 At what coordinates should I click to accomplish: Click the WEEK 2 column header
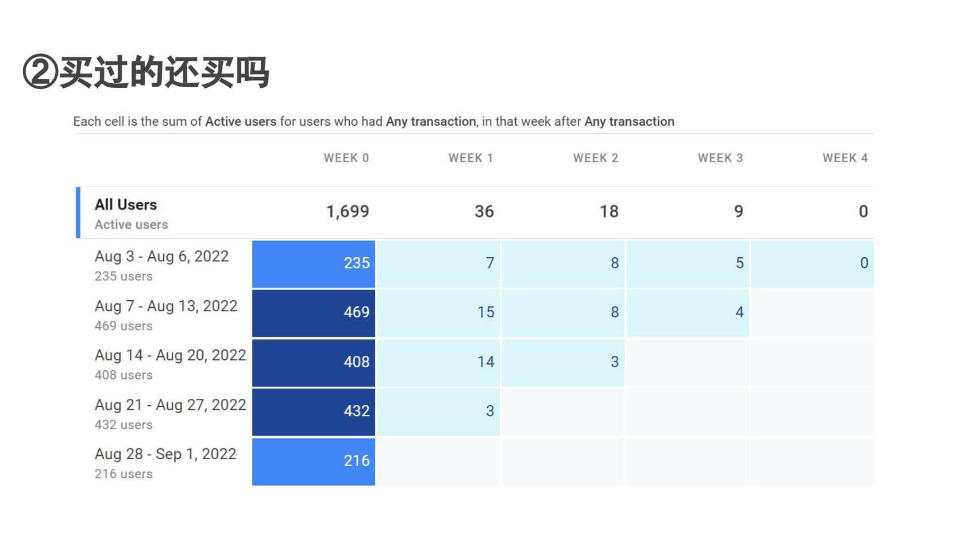point(596,158)
